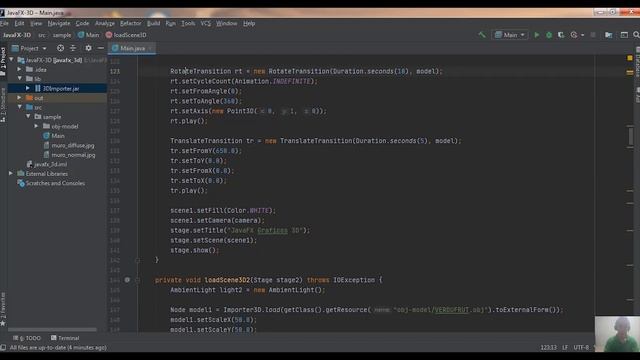This screenshot has height=360, width=640.
Task: Click loadScene3D method in navigation bar
Action: 126,35
